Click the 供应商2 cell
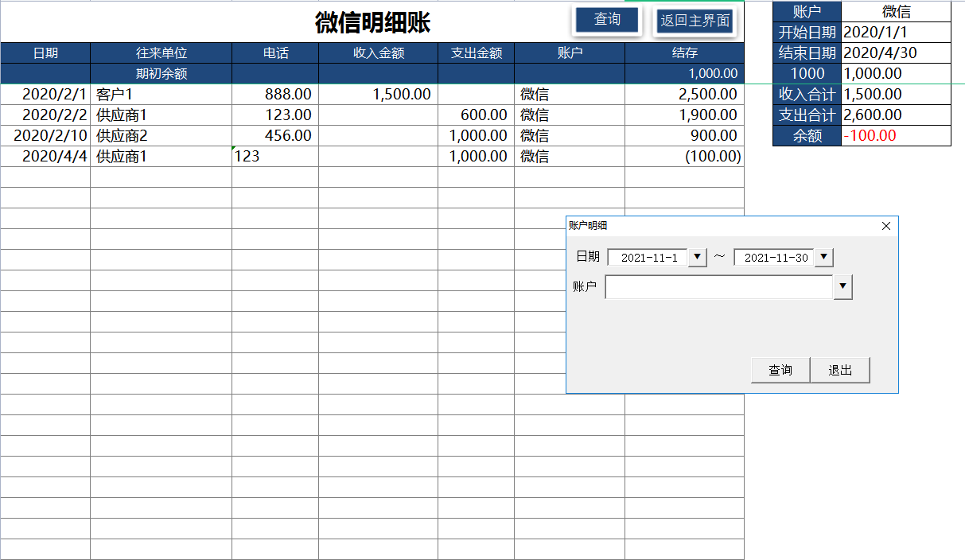The height and width of the screenshot is (560, 965). pos(161,136)
